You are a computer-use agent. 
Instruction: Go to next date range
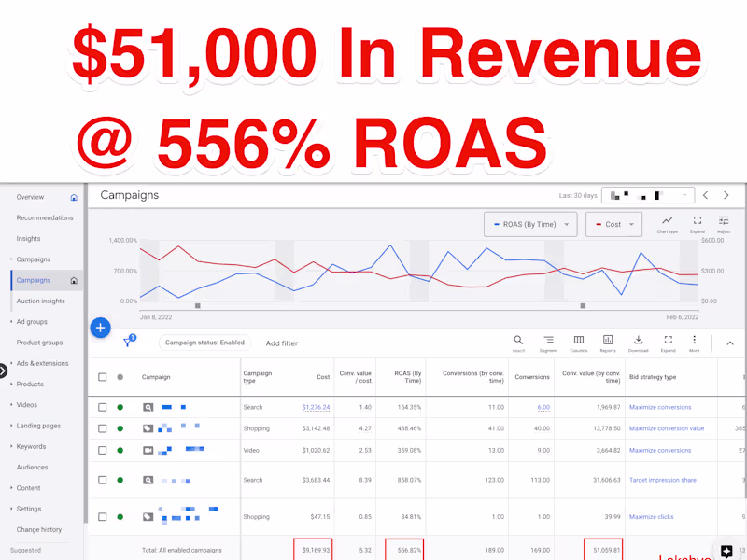click(726, 195)
